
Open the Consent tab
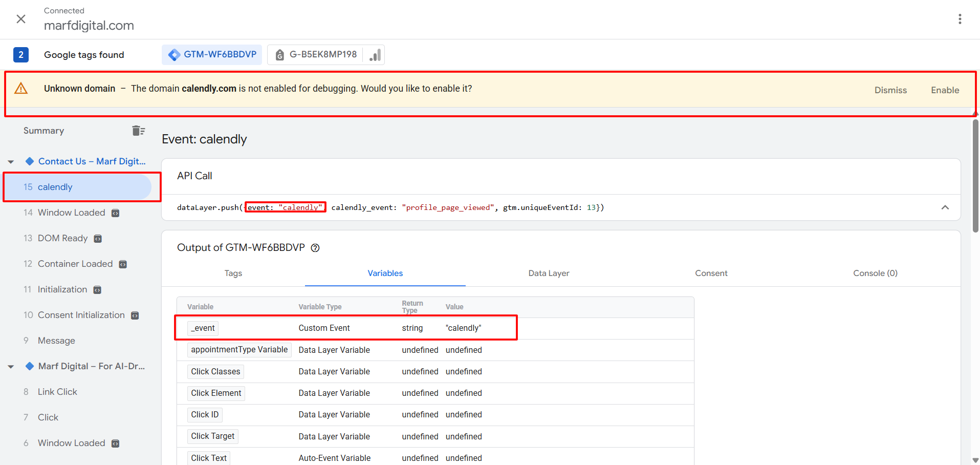click(711, 273)
